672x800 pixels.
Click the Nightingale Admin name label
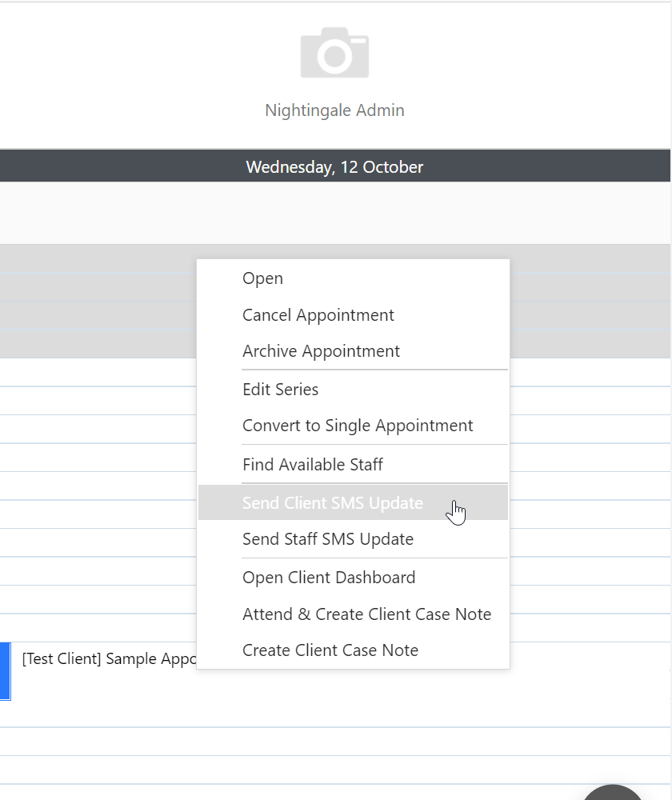334,110
